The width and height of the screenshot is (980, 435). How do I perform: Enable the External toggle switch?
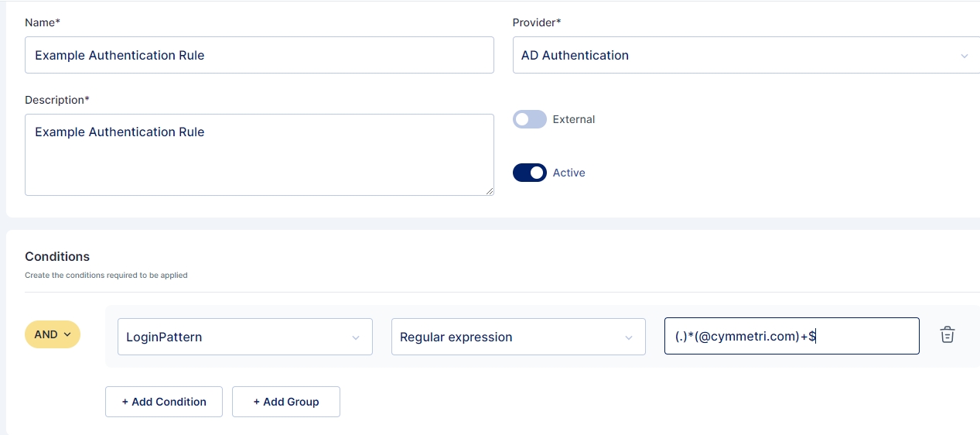click(530, 119)
